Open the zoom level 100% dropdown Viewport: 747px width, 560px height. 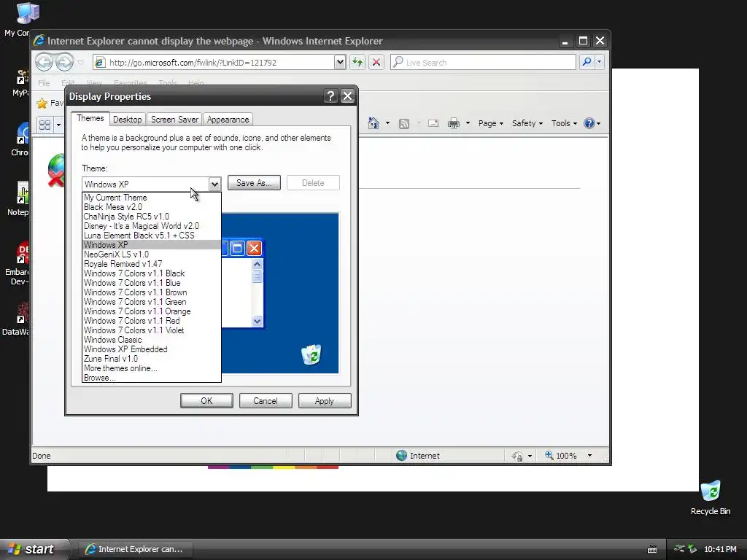589,456
